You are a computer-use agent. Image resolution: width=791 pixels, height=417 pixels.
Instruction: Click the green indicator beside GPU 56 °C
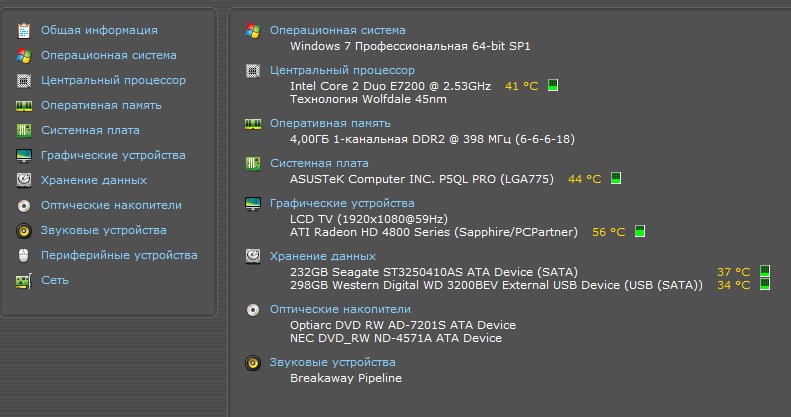(x=640, y=231)
